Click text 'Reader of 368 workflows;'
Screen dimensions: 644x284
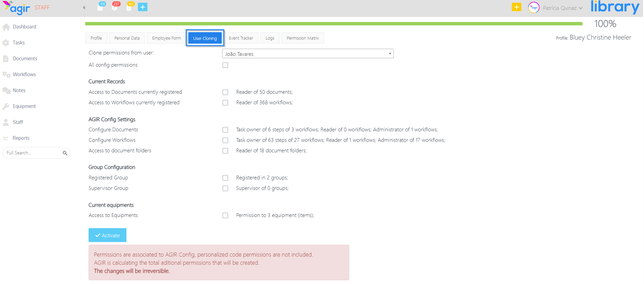click(x=264, y=103)
